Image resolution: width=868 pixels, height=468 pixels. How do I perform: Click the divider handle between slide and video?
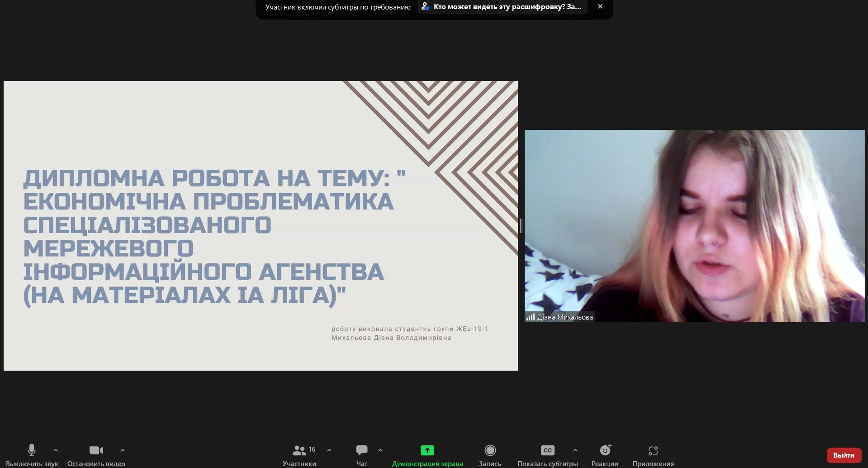[521, 226]
